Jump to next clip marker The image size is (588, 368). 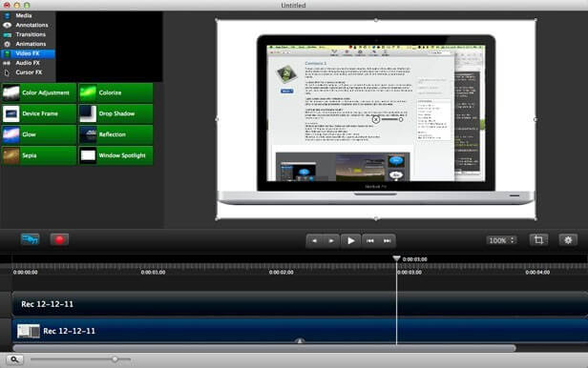387,240
